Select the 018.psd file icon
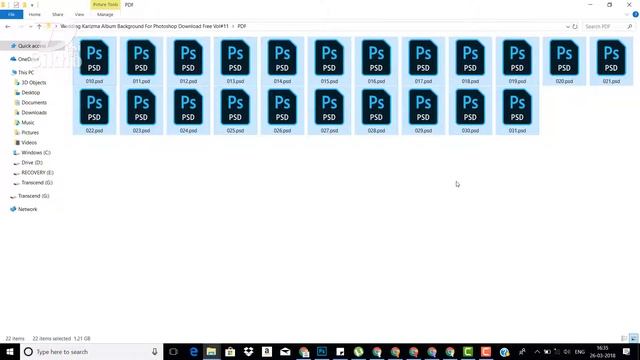The width and height of the screenshot is (640, 360). 470,58
